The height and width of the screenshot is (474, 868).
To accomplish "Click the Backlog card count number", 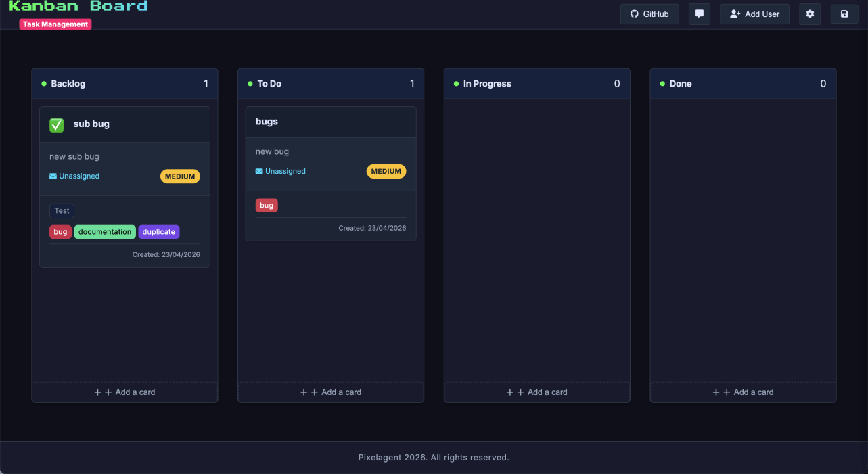I will (206, 84).
